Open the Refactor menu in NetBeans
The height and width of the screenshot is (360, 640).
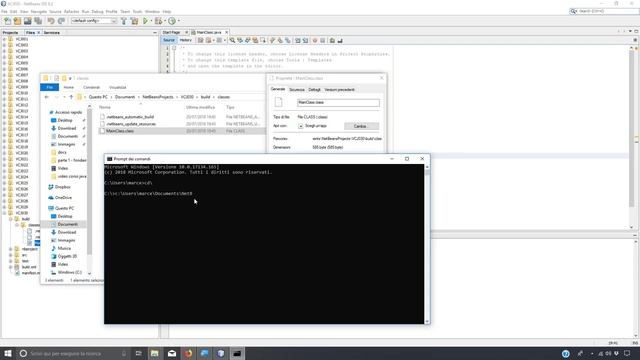71,11
